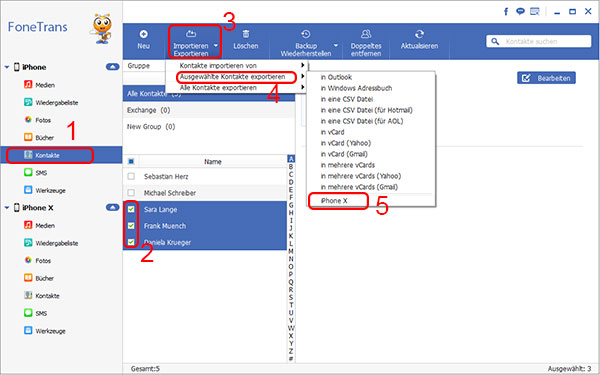Choose Ausgewählte Kontakte exportieren menu item
The height and width of the screenshot is (375, 600).
[x=236, y=77]
